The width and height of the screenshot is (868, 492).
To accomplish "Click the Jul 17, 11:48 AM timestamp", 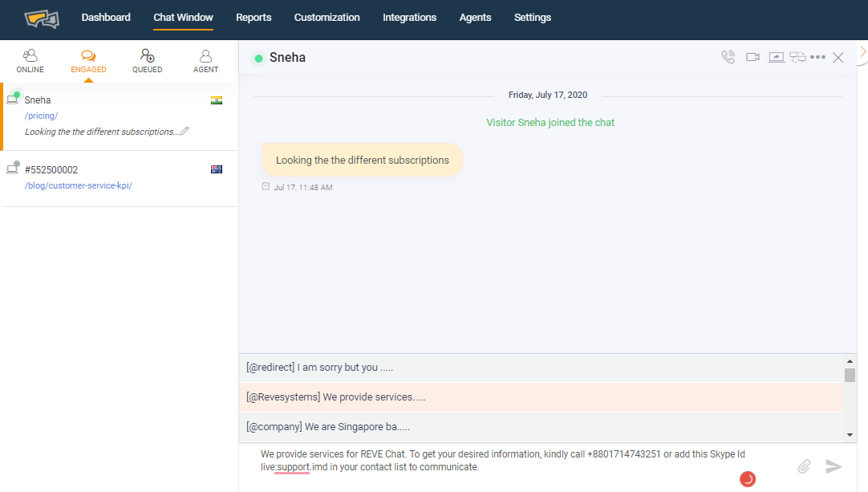I will [303, 187].
